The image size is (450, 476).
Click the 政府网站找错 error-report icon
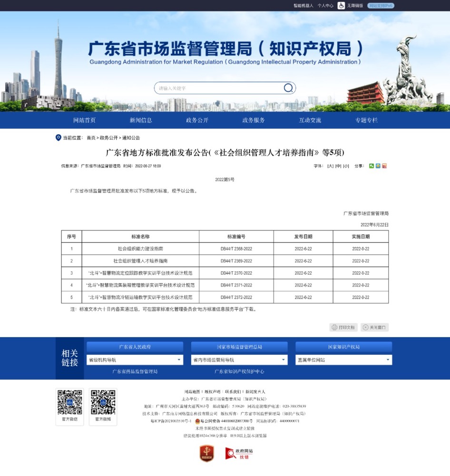coord(239,453)
